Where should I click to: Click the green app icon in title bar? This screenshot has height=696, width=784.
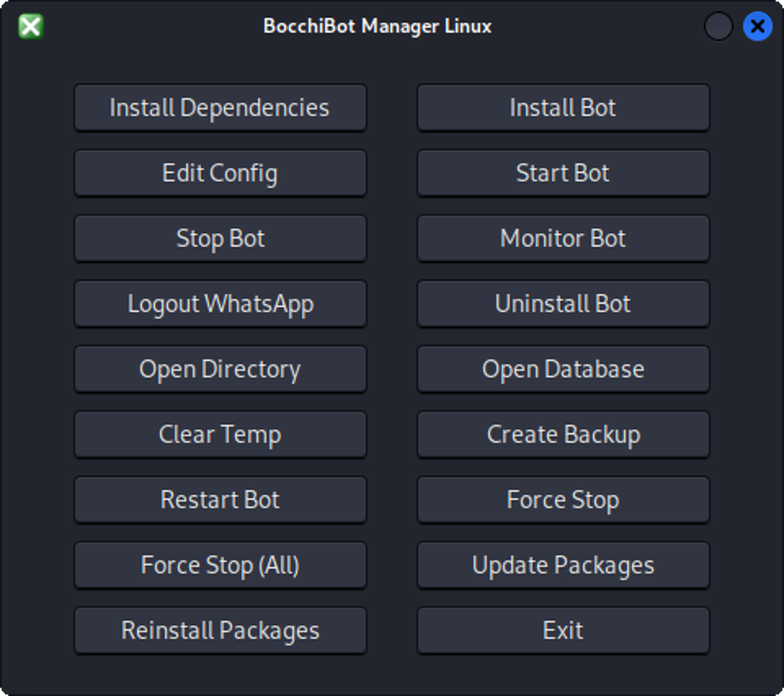point(30,26)
